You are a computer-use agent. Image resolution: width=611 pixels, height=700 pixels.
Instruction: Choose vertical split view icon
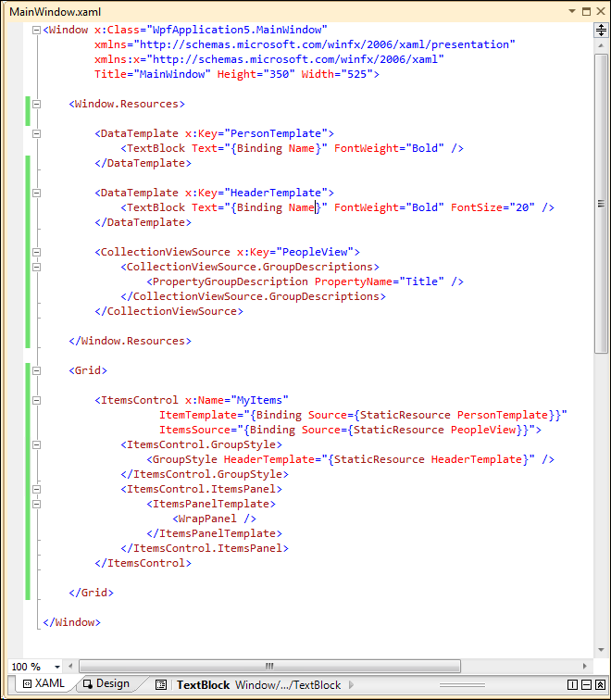573,685
